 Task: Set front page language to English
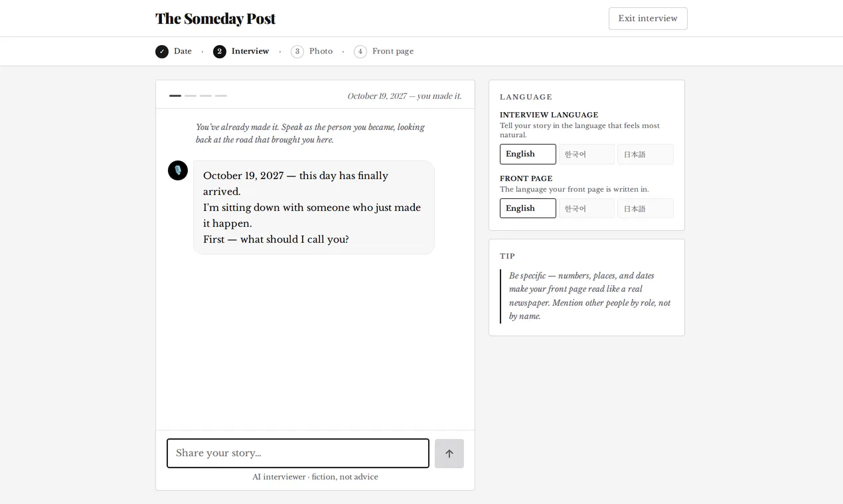coord(528,208)
